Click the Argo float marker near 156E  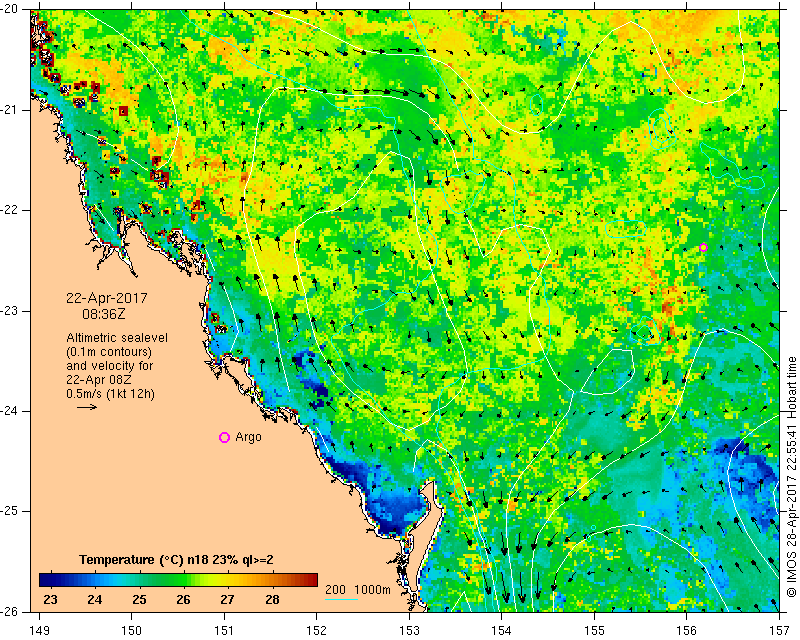(703, 247)
